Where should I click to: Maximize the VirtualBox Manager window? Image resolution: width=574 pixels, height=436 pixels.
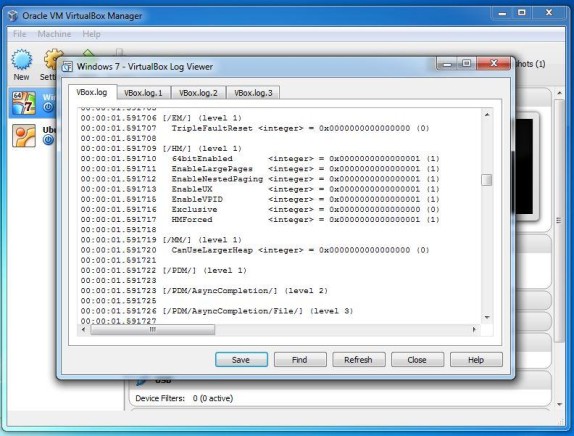(x=522, y=13)
